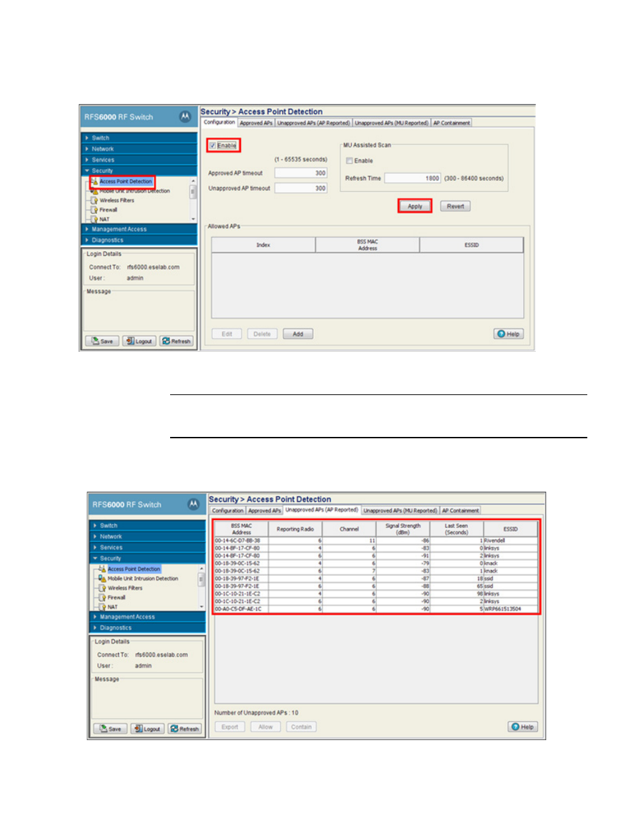Open the AP Containment tab in upper screenshot
Image resolution: width=644 pixels, height=834 pixels.
(452, 123)
